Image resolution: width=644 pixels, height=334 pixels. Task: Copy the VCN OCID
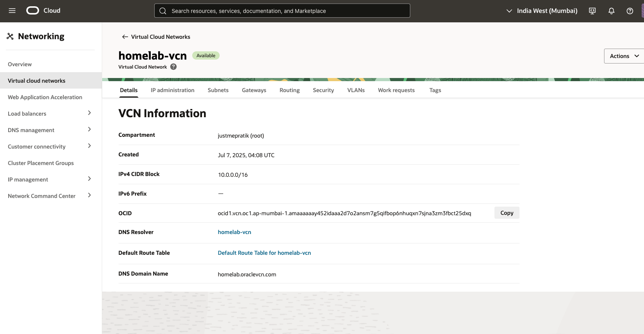[507, 213]
